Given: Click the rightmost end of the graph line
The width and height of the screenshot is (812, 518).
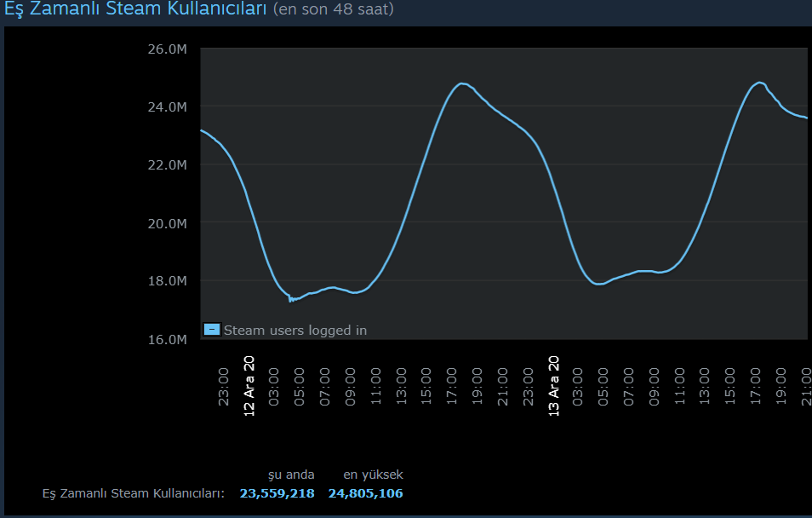Looking at the screenshot, I should click(806, 118).
